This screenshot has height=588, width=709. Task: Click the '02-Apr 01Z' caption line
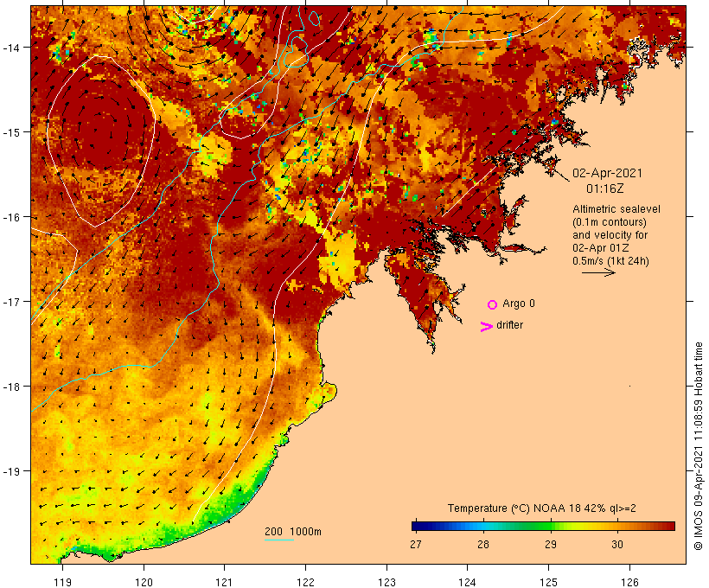[600, 248]
